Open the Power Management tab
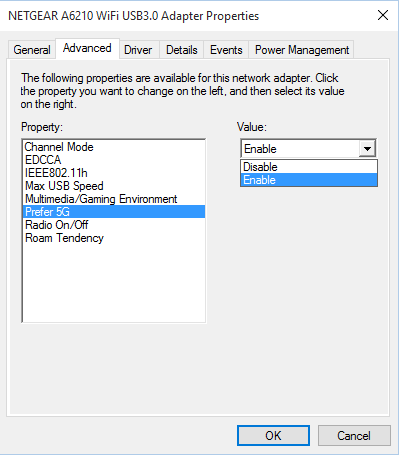This screenshot has width=399, height=455. 302,50
